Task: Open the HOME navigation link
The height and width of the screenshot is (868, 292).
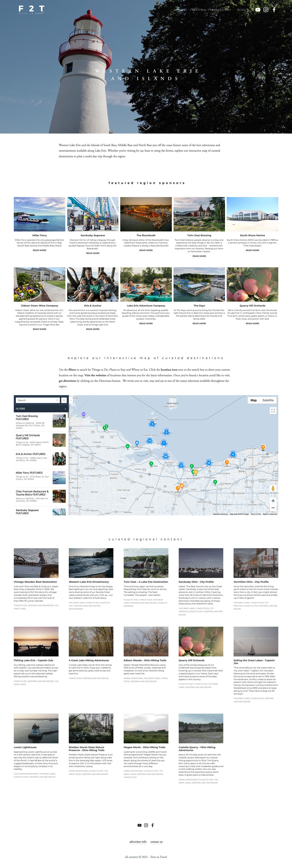Action: 181,10
